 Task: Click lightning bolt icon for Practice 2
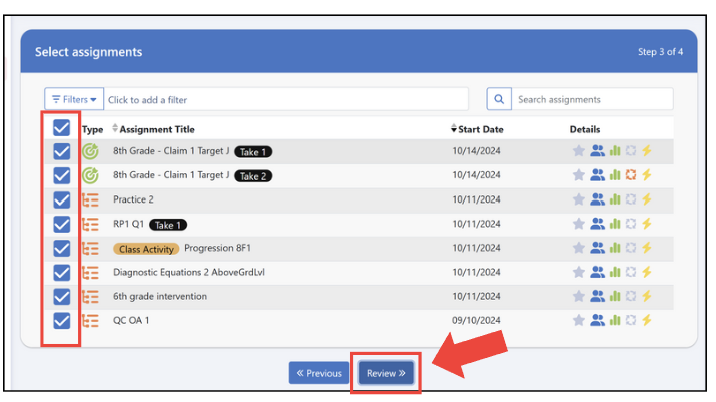pos(647,199)
